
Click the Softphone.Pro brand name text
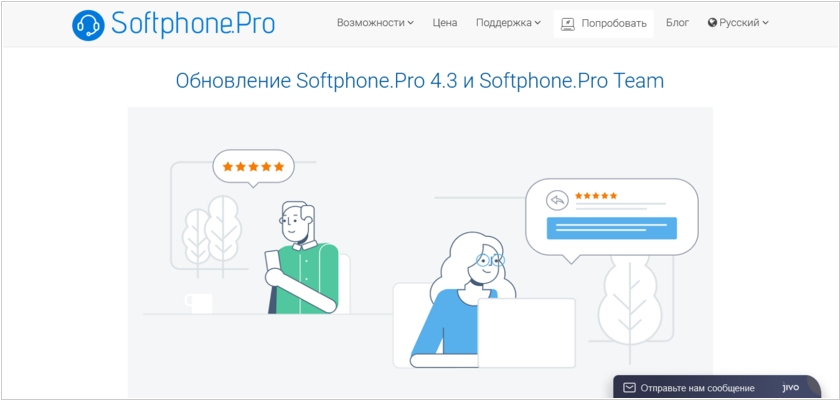tap(193, 24)
